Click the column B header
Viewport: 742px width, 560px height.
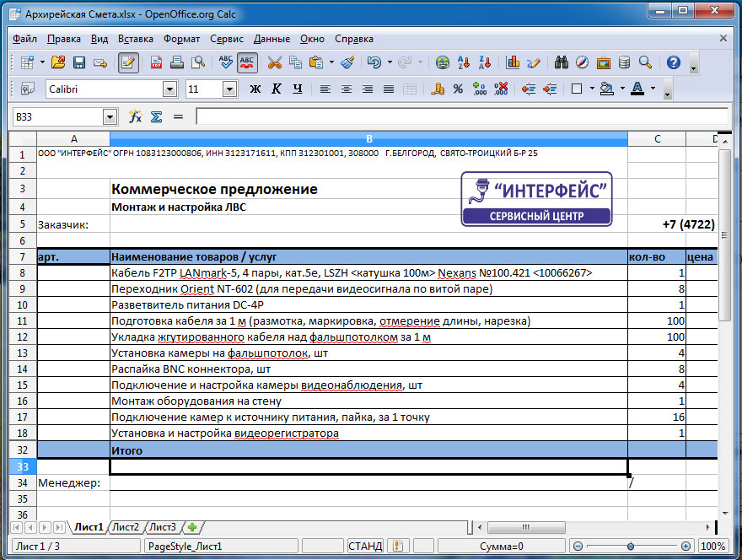[368, 138]
